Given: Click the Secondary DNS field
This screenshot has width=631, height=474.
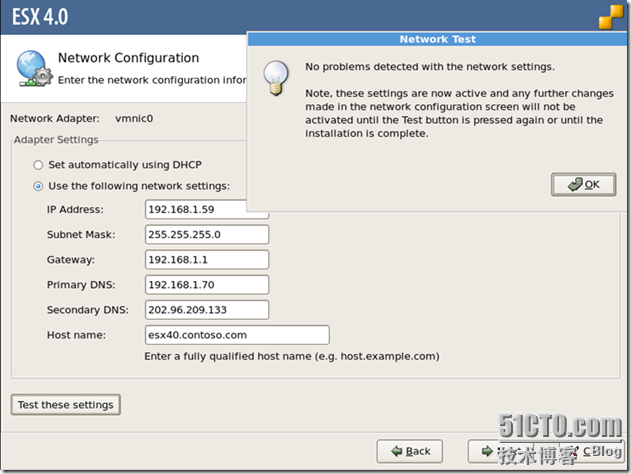Looking at the screenshot, I should click(207, 310).
